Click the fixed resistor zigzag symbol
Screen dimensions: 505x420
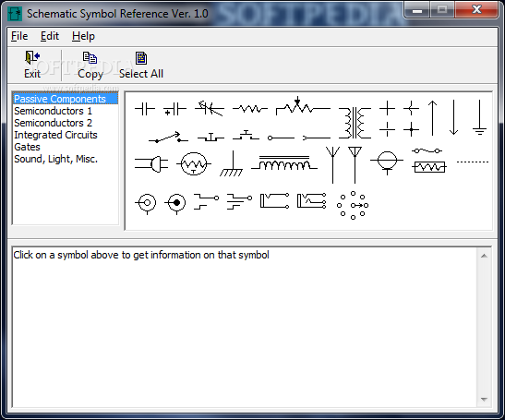[250, 109]
